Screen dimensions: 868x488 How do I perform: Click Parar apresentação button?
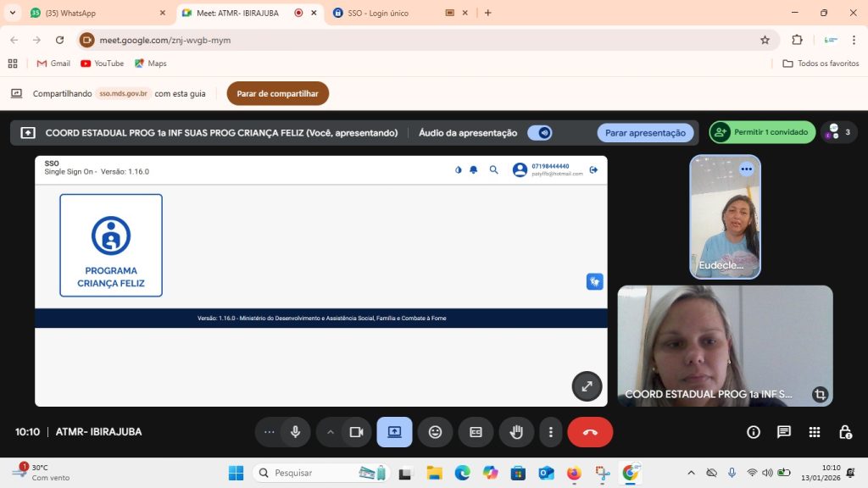pyautogui.click(x=645, y=133)
